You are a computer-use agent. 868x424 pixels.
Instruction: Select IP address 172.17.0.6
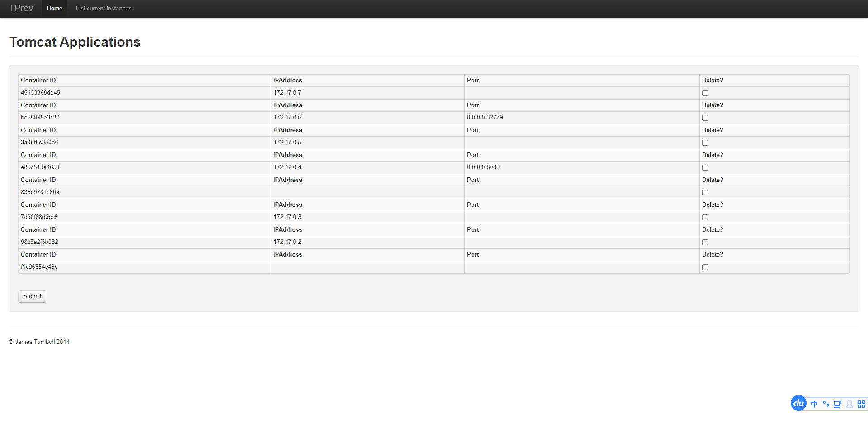tap(288, 118)
